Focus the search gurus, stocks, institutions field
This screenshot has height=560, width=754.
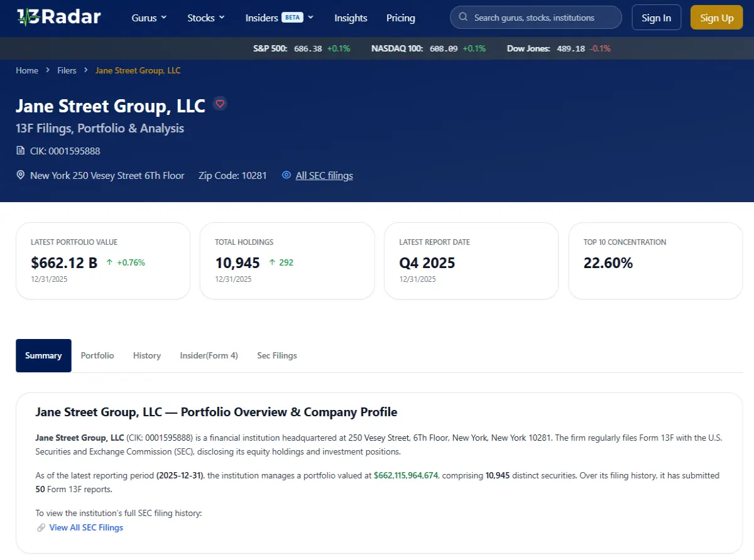coord(536,18)
